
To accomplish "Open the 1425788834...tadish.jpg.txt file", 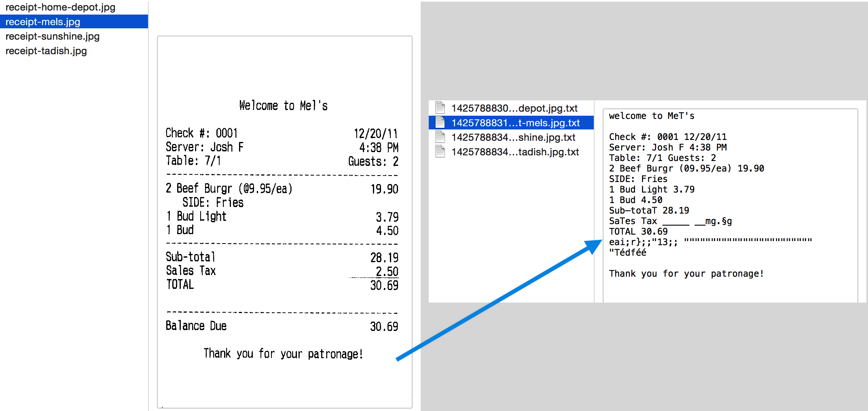I will [x=511, y=152].
